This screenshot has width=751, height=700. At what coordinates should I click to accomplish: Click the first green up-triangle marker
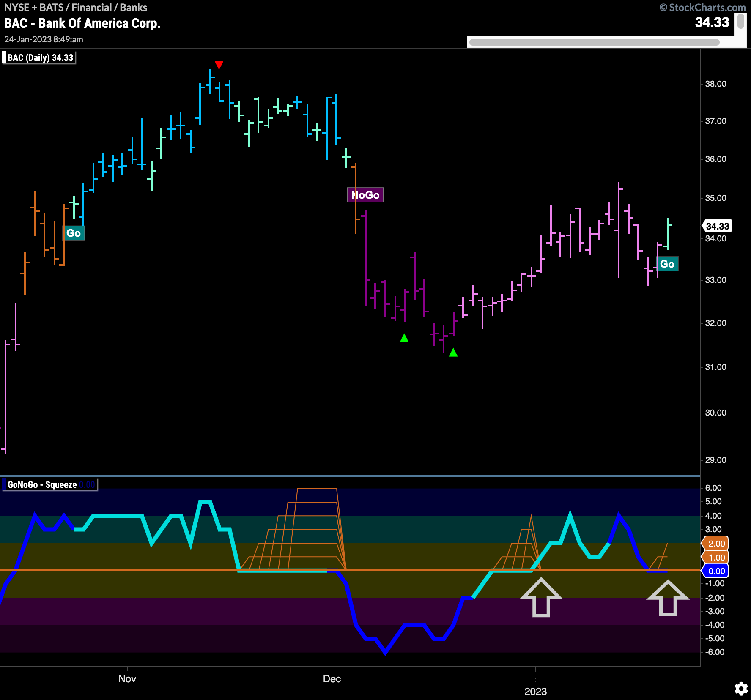click(x=404, y=338)
